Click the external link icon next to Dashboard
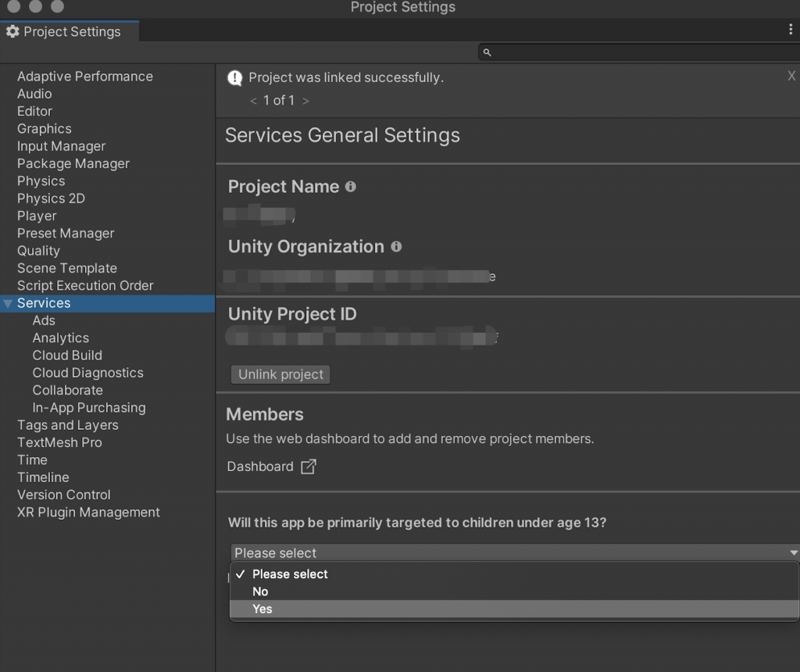 309,466
